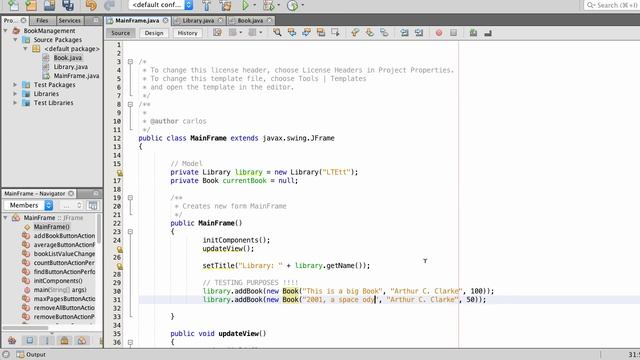Select the MainFrame.java editor tab
The image size is (640, 360).
(137, 20)
